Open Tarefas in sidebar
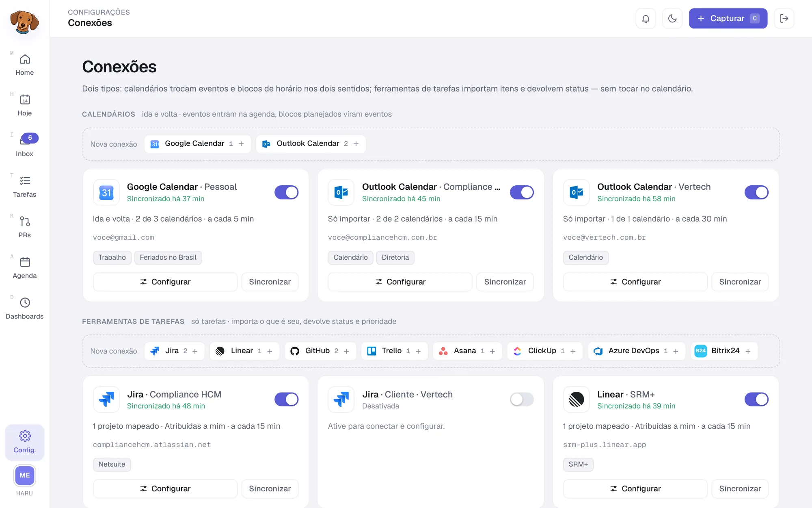This screenshot has height=508, width=812. coord(25,187)
